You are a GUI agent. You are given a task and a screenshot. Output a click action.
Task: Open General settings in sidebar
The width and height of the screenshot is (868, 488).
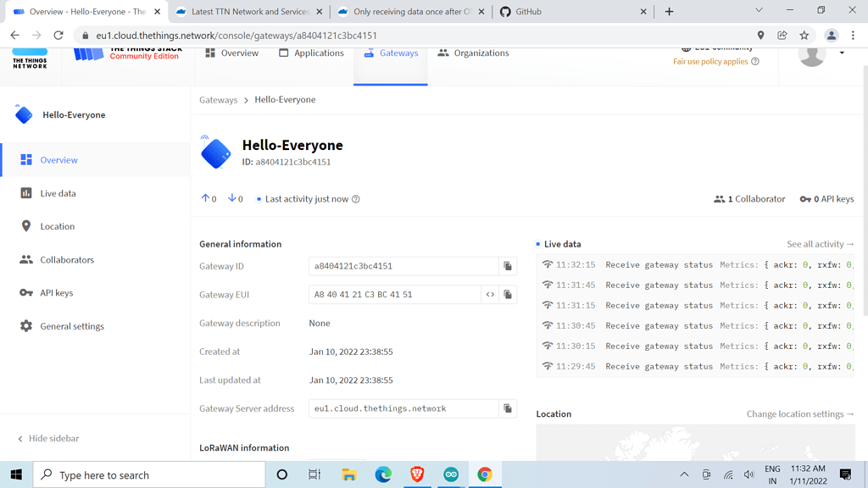[x=72, y=326]
